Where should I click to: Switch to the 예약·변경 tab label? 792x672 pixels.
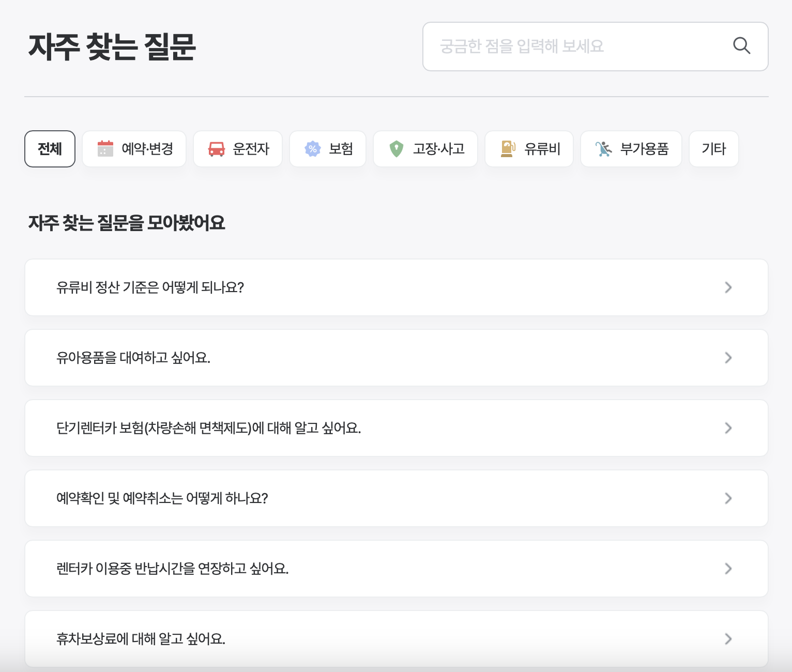click(147, 149)
